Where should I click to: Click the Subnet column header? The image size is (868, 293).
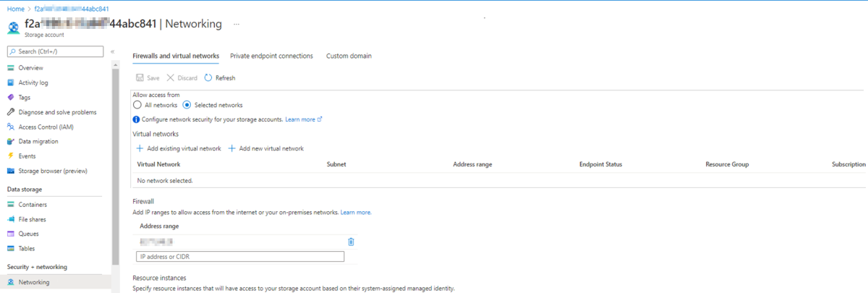point(336,164)
